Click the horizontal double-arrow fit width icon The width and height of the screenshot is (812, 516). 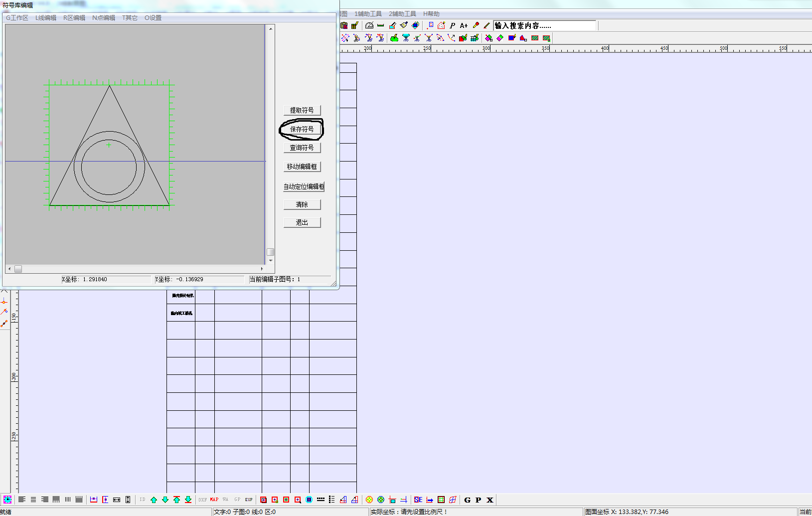(117, 500)
